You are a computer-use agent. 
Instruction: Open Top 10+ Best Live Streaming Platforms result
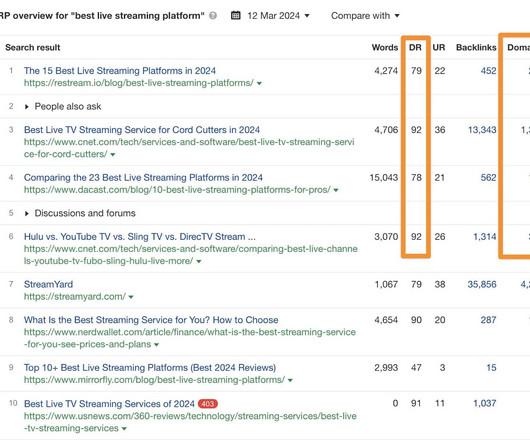(x=150, y=367)
